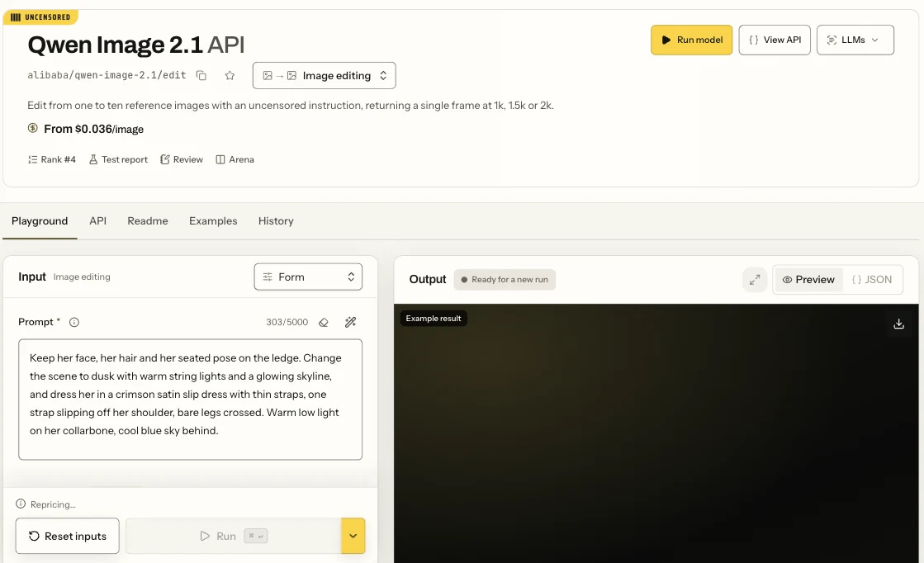The image size is (924, 563).
Task: Open the Image editing mode dropdown
Action: click(x=325, y=75)
